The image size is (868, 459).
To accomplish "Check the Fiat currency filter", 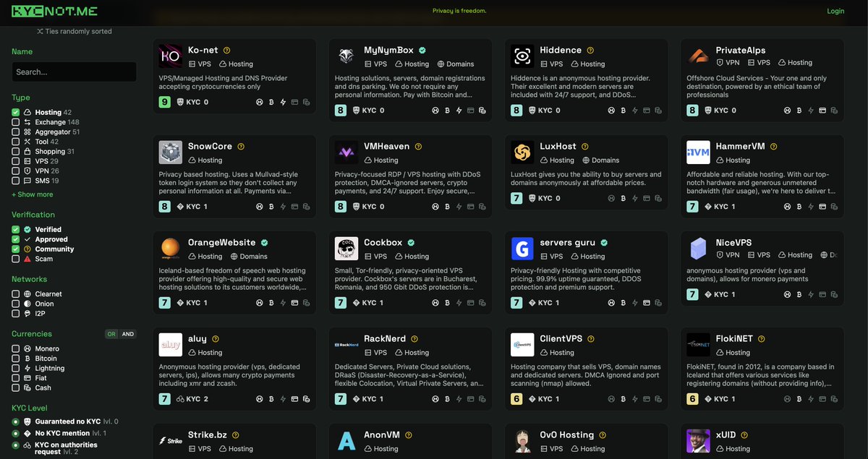I will [15, 378].
